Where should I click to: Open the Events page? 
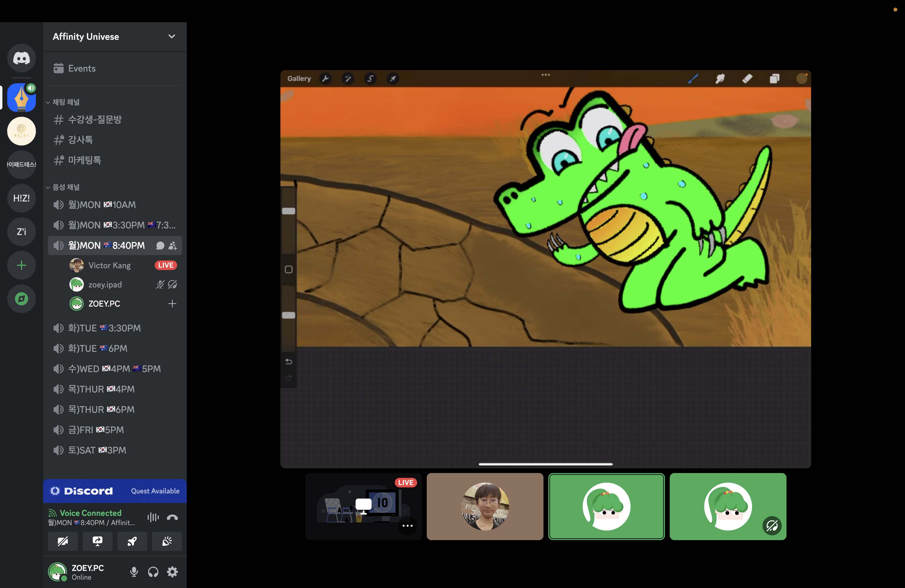(x=82, y=69)
